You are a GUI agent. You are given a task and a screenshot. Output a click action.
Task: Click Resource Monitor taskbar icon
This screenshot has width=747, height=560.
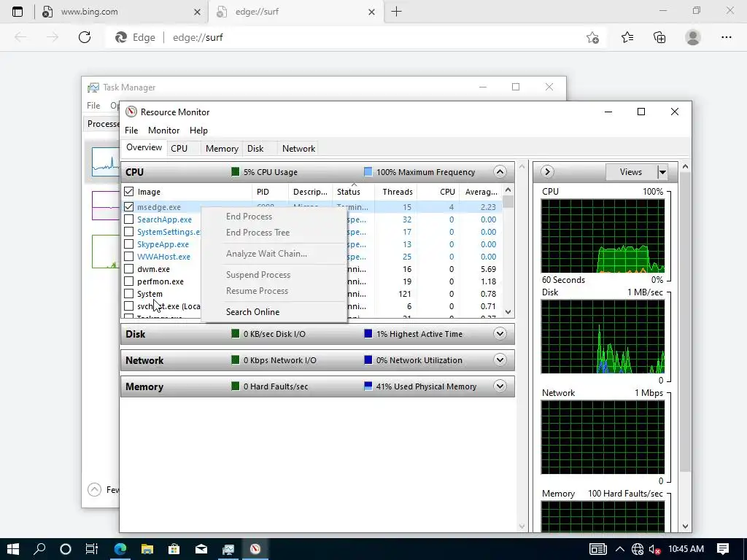tap(255, 549)
